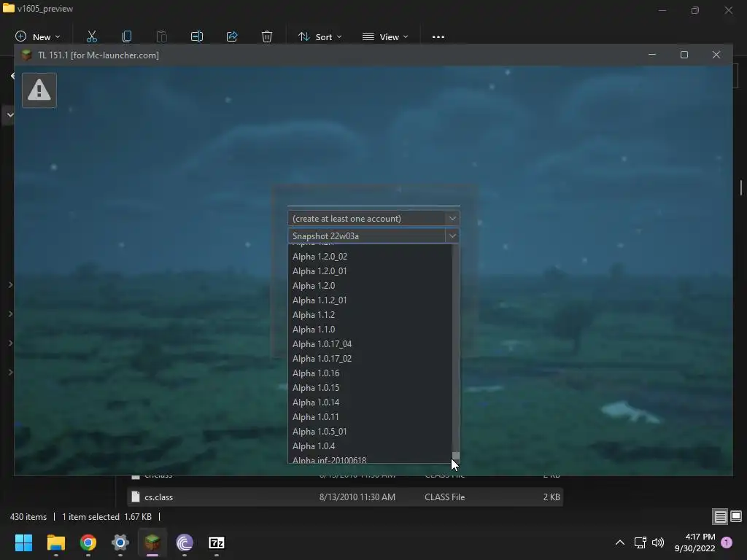Viewport: 747px width, 560px height.
Task: Open the network status tray icon
Action: pos(640,542)
